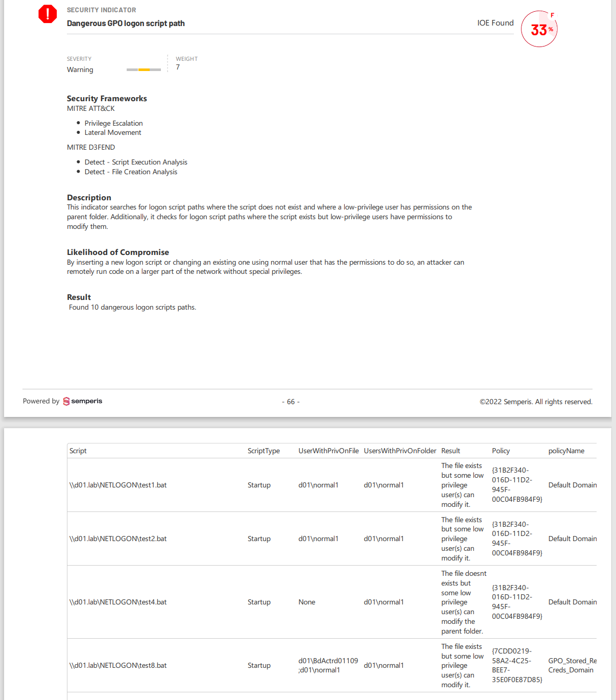Expand the Description section
Image resolution: width=616 pixels, height=700 pixels.
[x=88, y=197]
